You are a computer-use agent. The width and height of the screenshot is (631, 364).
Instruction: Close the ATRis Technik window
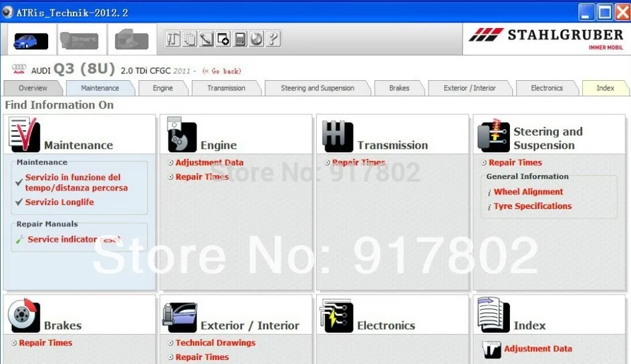pyautogui.click(x=623, y=12)
